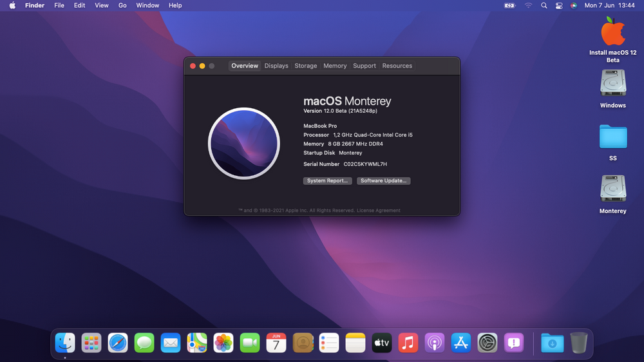The width and height of the screenshot is (644, 362).
Task: Open the Go menu
Action: [122, 5]
